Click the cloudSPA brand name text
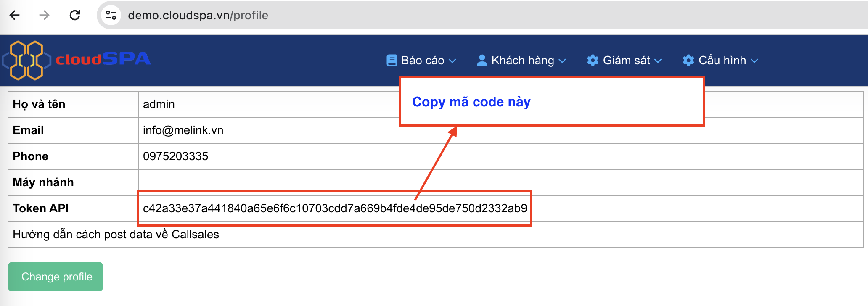The width and height of the screenshot is (868, 306). (x=103, y=59)
